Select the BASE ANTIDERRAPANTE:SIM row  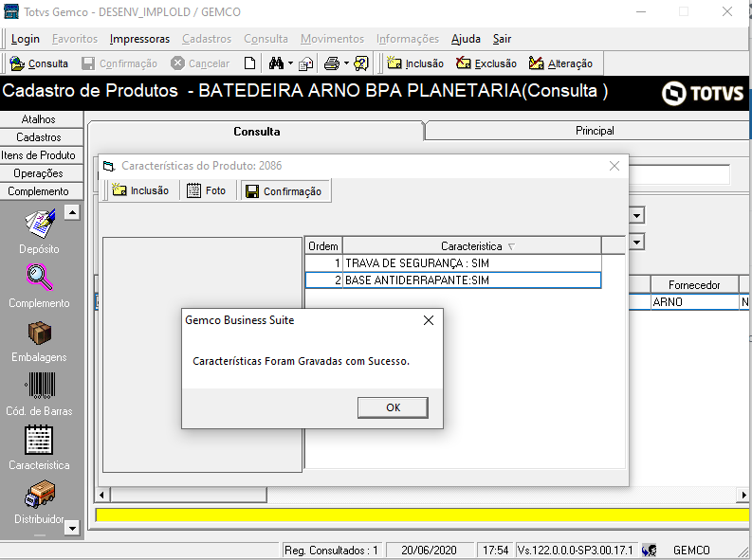453,280
